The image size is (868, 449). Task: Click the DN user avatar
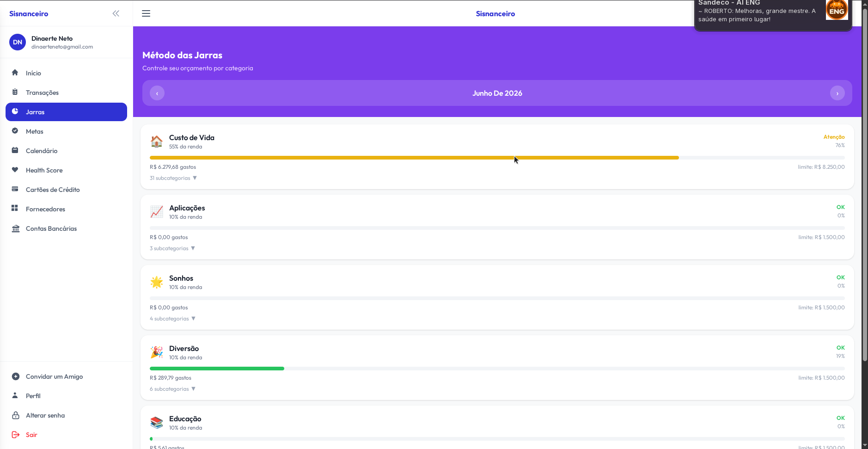click(x=18, y=42)
